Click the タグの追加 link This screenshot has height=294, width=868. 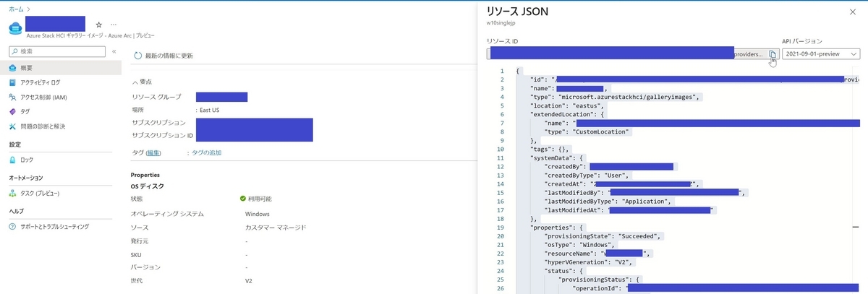[x=206, y=153]
